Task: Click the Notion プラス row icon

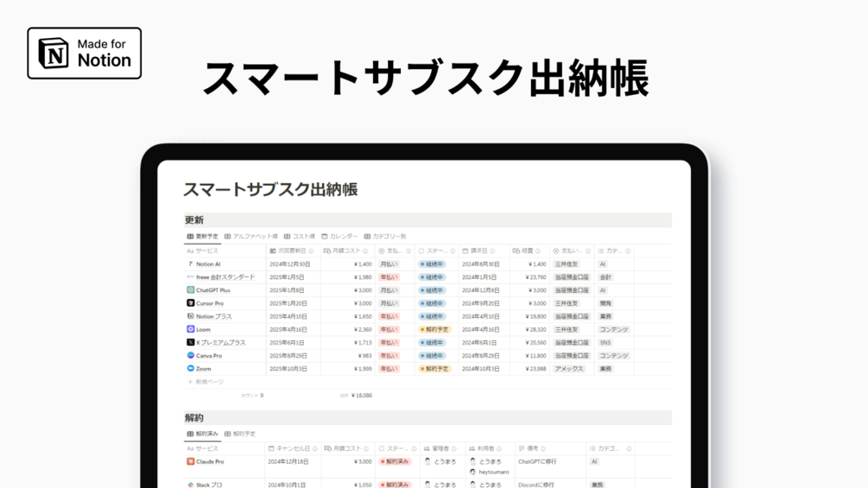Action: coord(190,316)
